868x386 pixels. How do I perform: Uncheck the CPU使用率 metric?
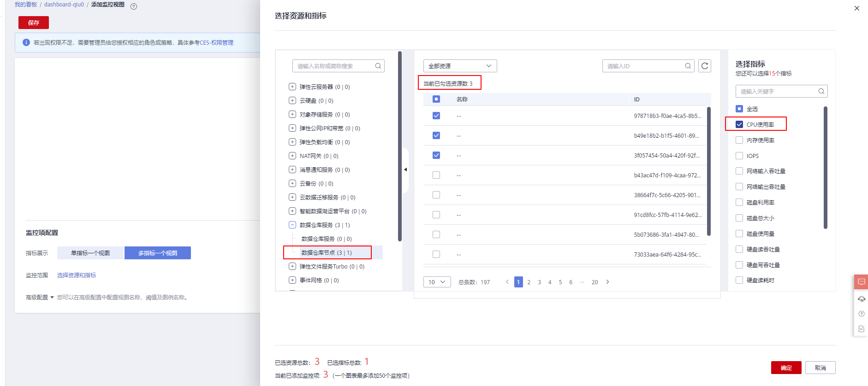coord(739,124)
